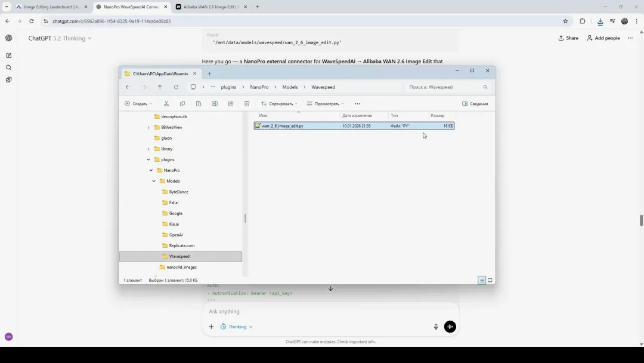Viewport: 644px width, 363px height.
Task: Click plugins in Explorer breadcrumb
Action: (228, 87)
